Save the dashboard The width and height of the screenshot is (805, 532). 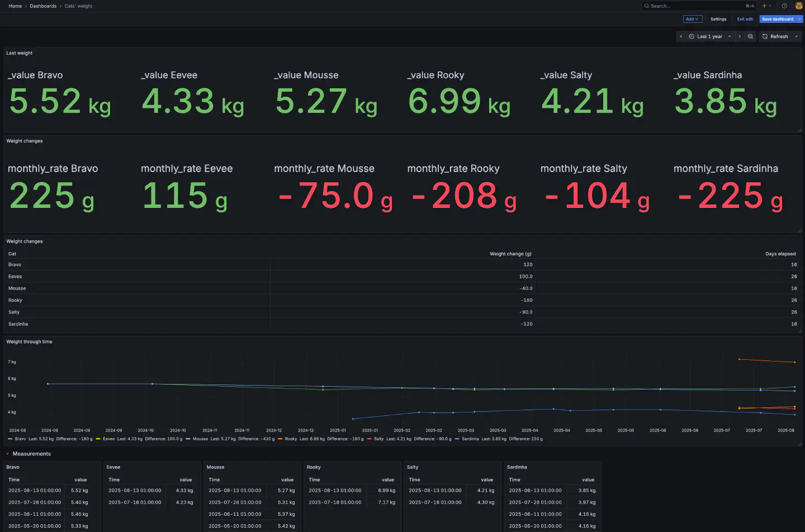coord(778,19)
